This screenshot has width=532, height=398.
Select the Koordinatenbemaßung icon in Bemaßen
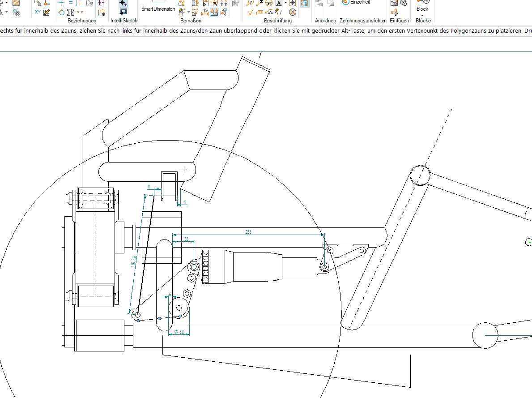180,12
